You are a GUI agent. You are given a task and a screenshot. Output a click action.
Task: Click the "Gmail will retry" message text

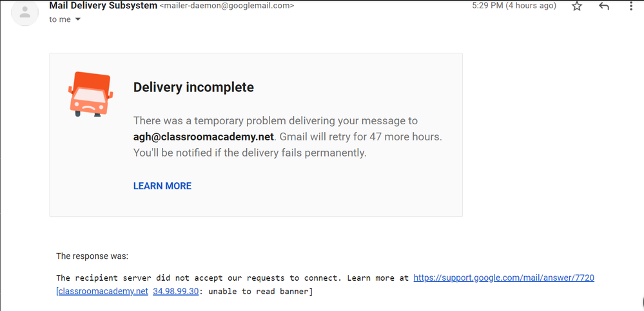point(348,137)
